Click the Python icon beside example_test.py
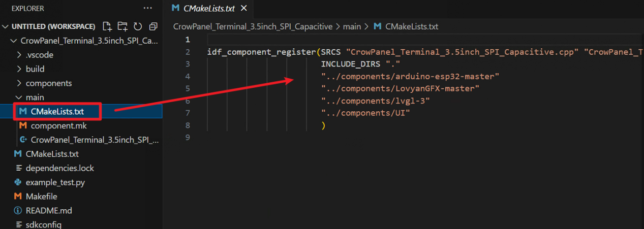The image size is (644, 229). pyautogui.click(x=18, y=182)
